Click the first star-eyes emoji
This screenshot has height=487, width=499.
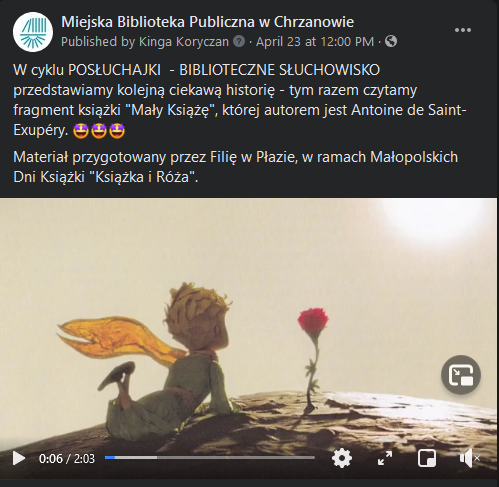[81, 130]
